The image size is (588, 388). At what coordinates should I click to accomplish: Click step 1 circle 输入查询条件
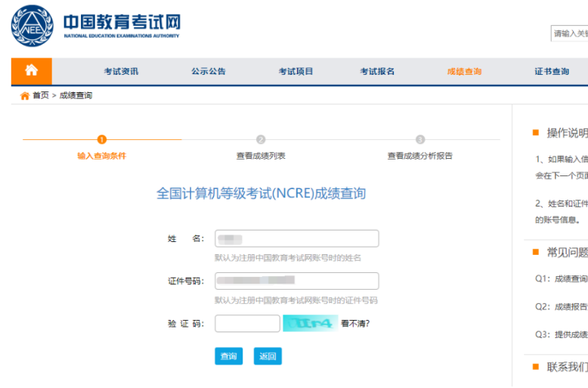[x=101, y=140]
